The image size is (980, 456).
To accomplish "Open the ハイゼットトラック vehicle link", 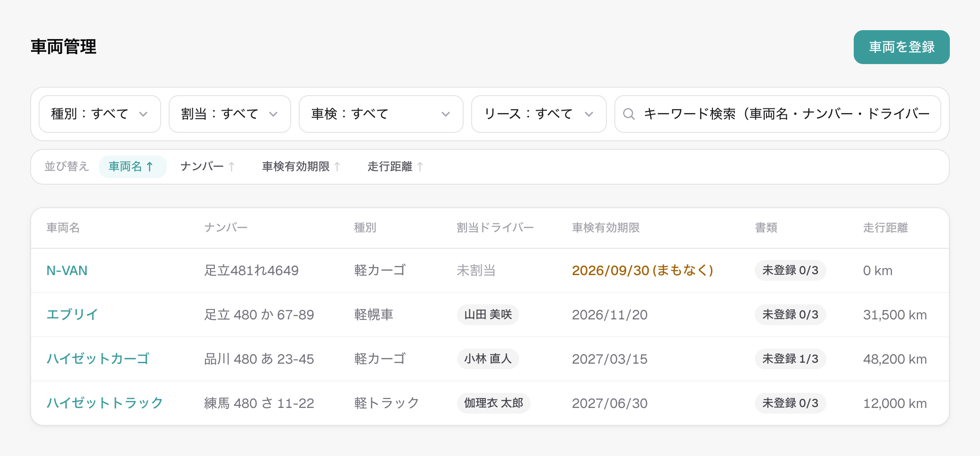I will click(x=105, y=403).
